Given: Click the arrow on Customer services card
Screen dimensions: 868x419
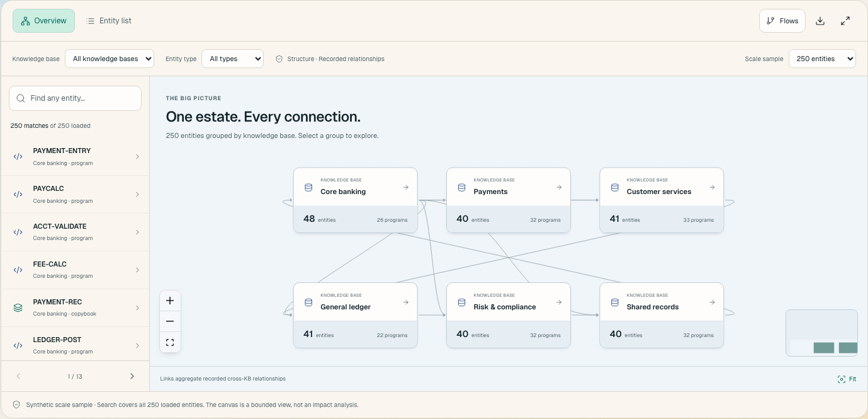Looking at the screenshot, I should tap(712, 187).
